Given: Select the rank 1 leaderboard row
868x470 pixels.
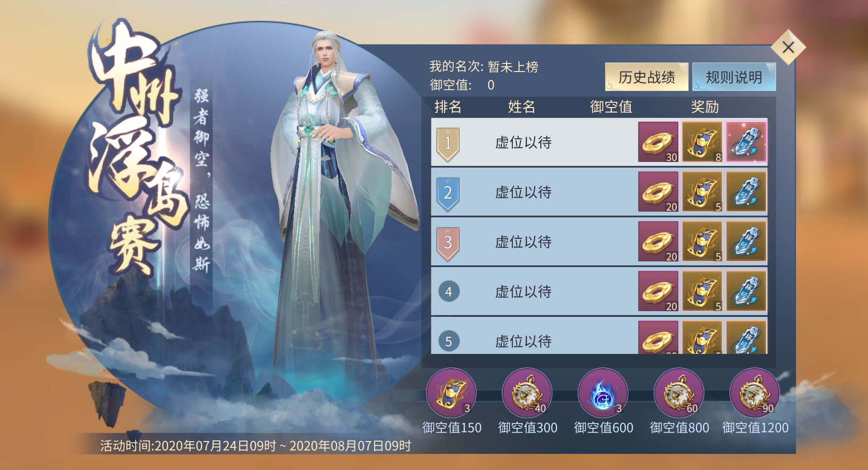Looking at the screenshot, I should pos(599,142).
